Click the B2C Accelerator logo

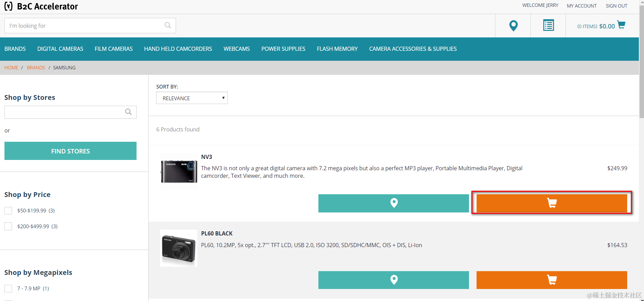click(x=41, y=6)
